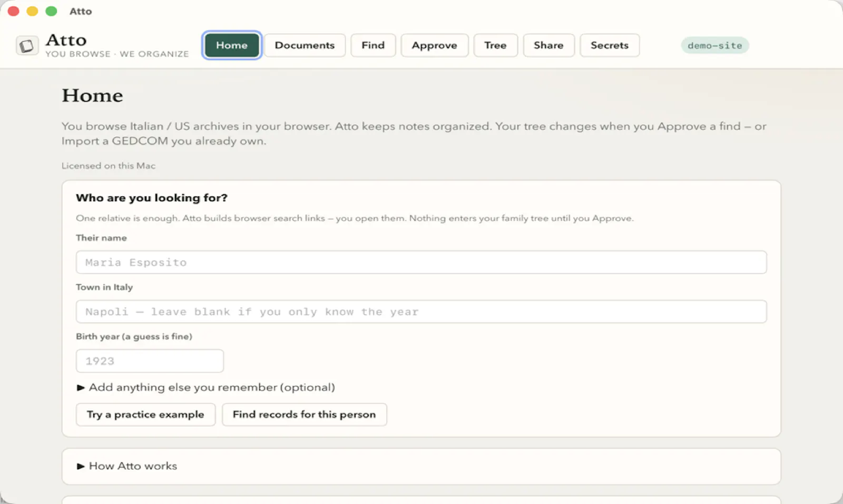Viewport: 843px width, 504px height.
Task: Click the Home page heading
Action: point(92,95)
